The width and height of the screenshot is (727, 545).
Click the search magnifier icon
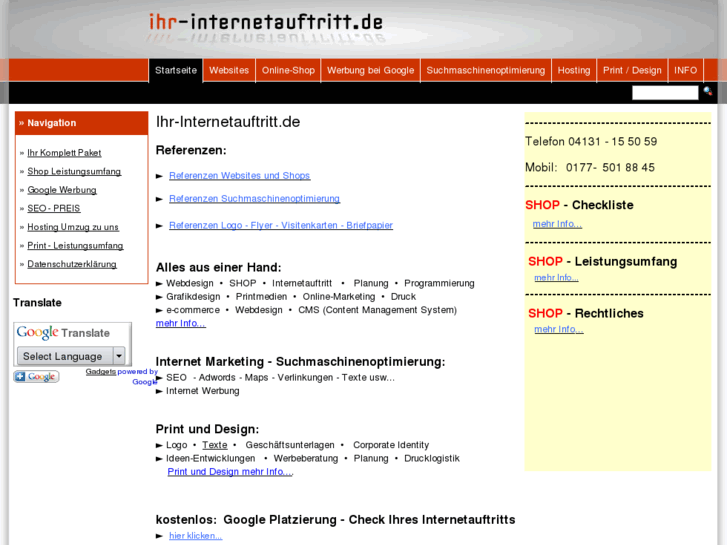708,91
